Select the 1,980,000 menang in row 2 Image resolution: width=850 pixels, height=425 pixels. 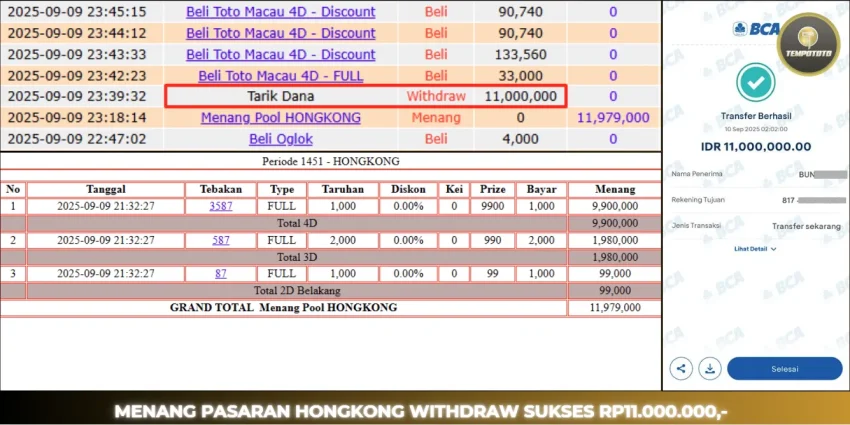tap(615, 240)
